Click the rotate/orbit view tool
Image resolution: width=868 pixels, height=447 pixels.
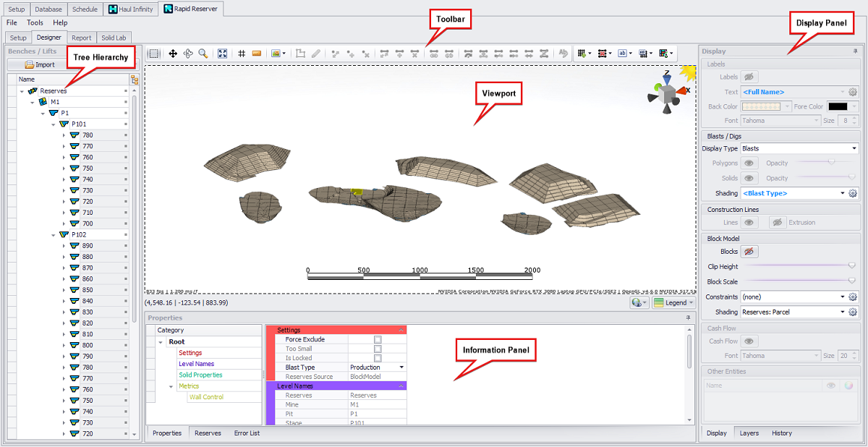point(188,54)
